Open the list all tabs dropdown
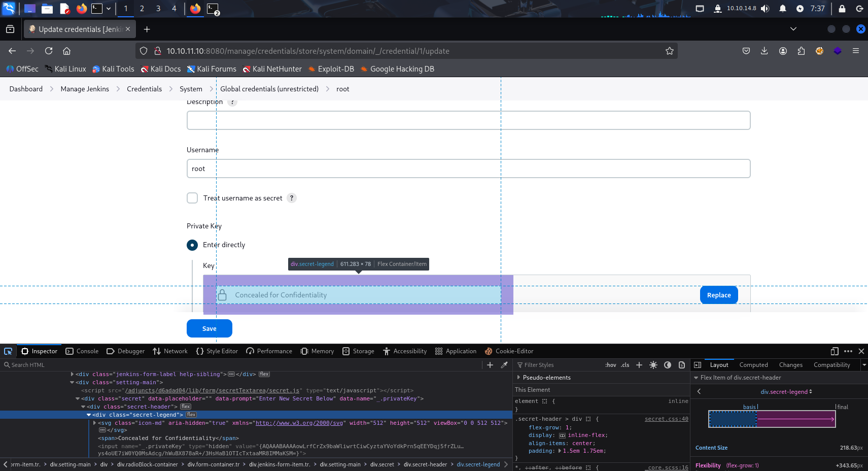The width and height of the screenshot is (868, 471). (793, 29)
